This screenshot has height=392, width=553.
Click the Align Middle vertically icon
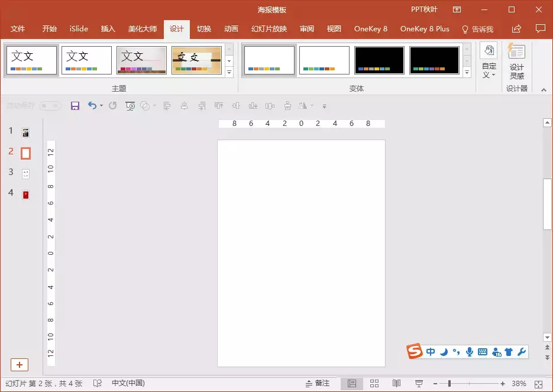[x=236, y=105]
